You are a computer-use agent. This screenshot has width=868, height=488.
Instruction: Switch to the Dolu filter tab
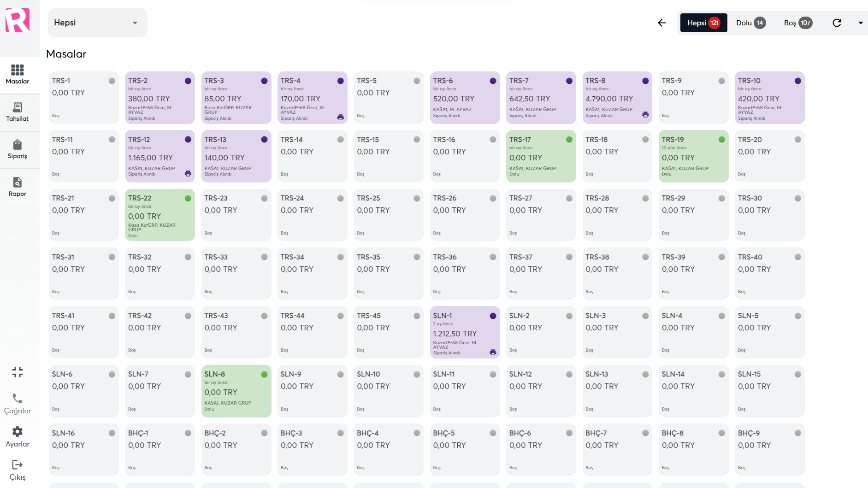click(750, 23)
